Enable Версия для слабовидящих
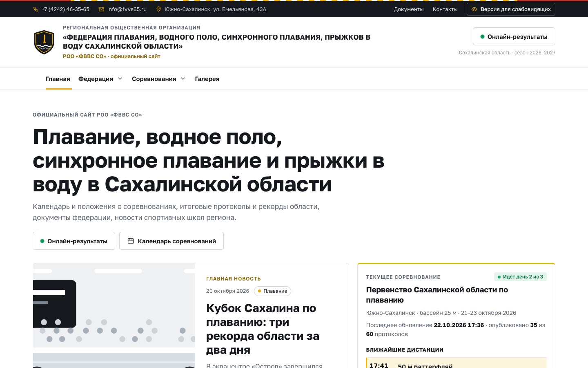Screen dimensions: 588x368 [x=511, y=9]
